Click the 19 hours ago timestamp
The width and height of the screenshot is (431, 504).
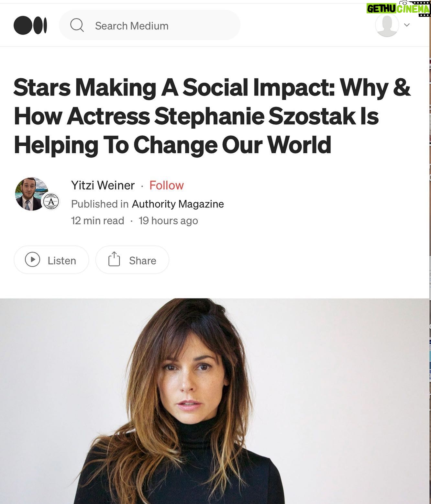click(x=168, y=221)
